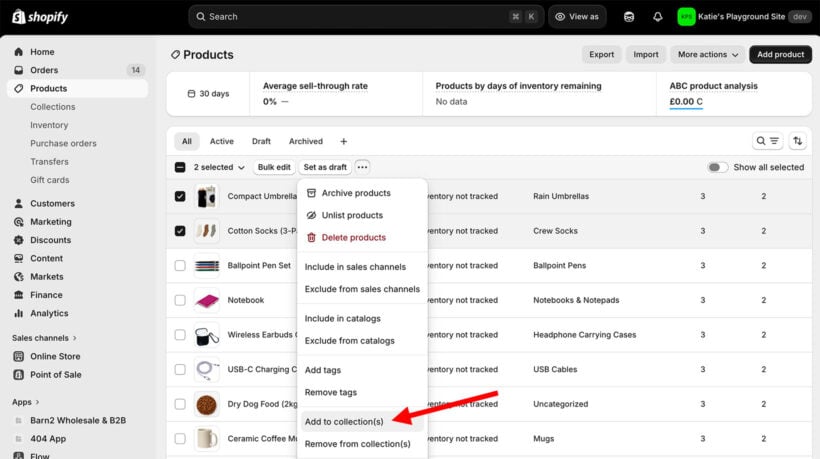
Task: Check the Ballpoint Pen Set checkbox
Action: tap(180, 266)
